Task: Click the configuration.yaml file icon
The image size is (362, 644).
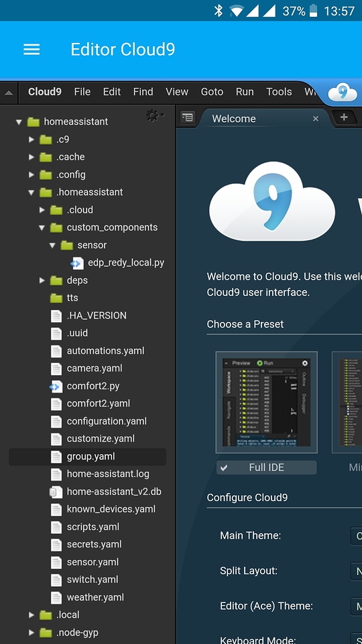Action: 56,421
